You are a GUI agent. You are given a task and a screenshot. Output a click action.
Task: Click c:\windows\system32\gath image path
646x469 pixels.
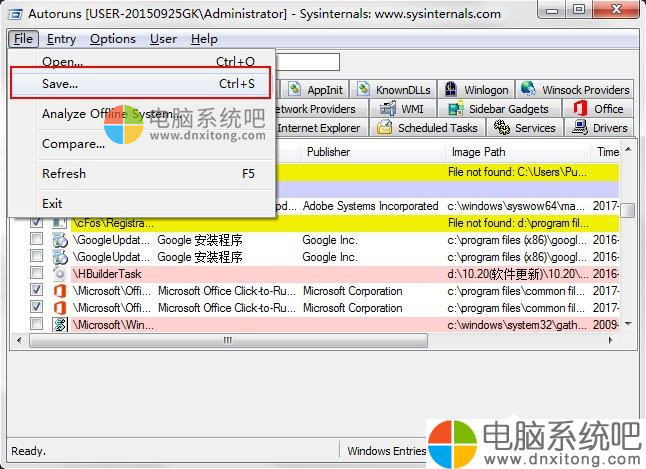click(517, 325)
